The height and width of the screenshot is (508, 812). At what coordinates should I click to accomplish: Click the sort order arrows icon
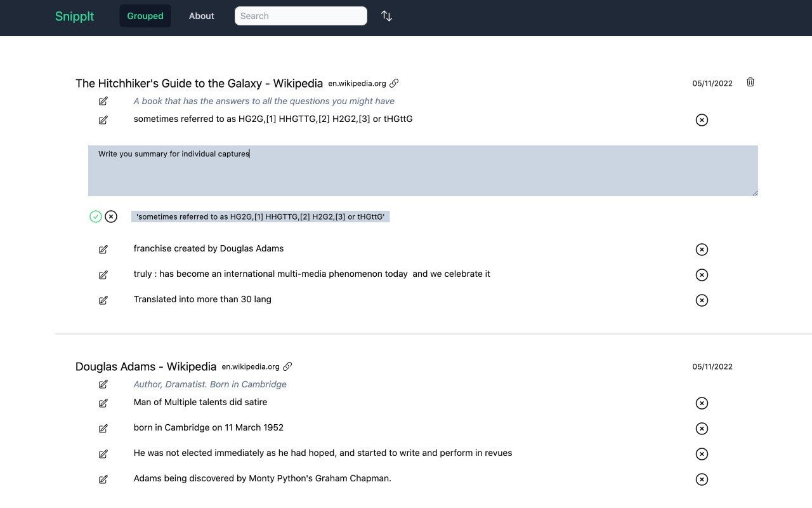386,16
